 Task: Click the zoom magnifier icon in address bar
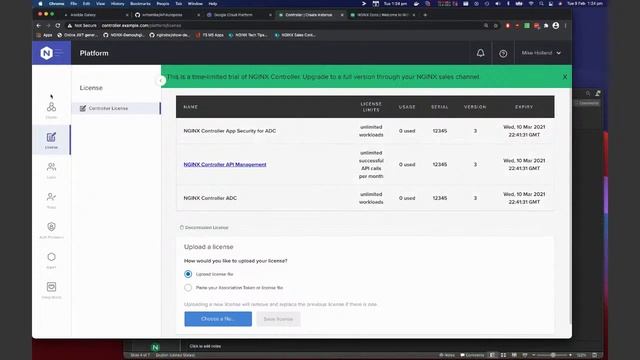tap(486, 25)
